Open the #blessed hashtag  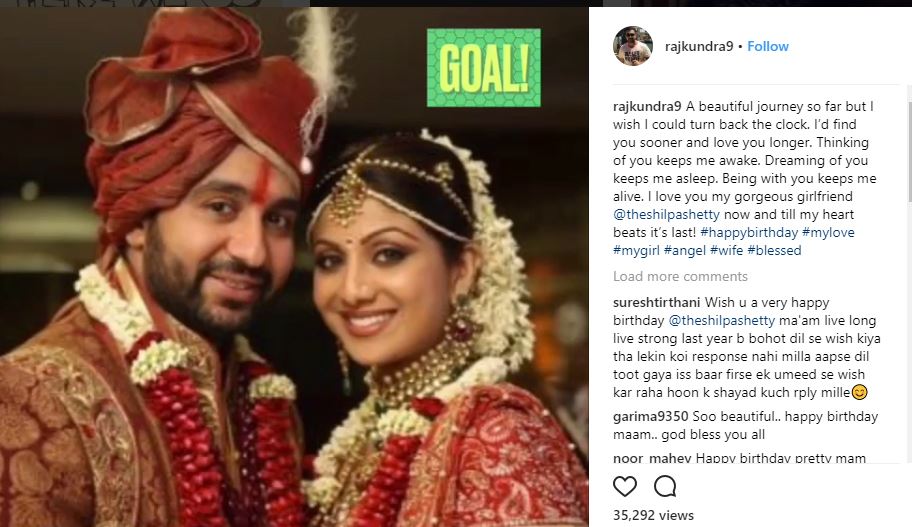[x=774, y=251]
